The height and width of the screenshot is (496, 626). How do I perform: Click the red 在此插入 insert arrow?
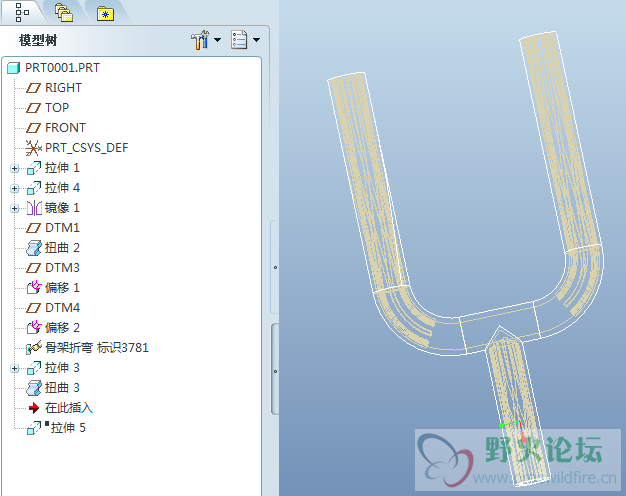tap(34, 408)
